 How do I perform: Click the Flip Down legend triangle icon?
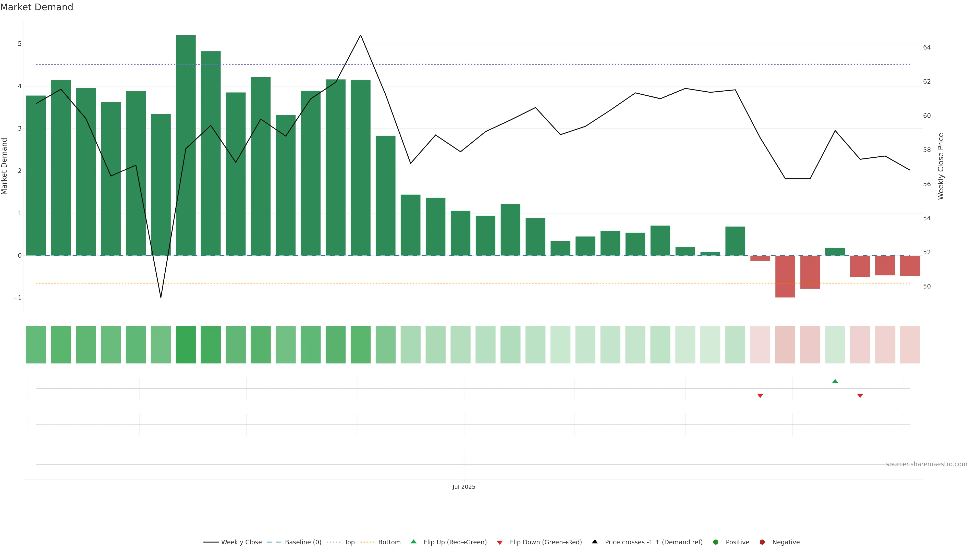(500, 542)
